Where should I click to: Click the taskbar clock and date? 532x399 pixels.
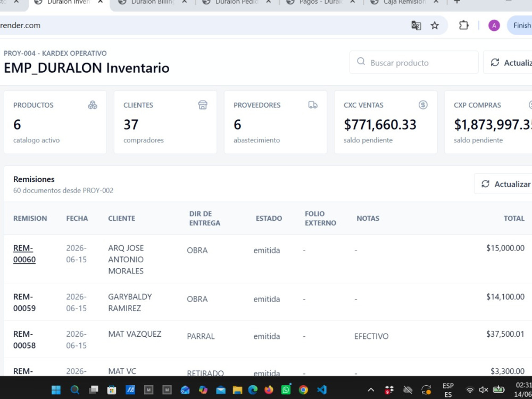tap(523, 390)
